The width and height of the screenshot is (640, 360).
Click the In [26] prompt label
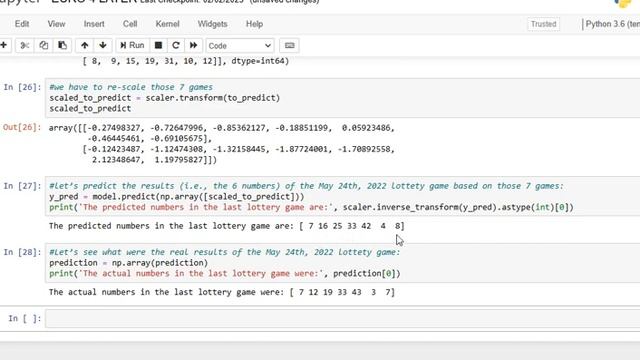coord(22,87)
